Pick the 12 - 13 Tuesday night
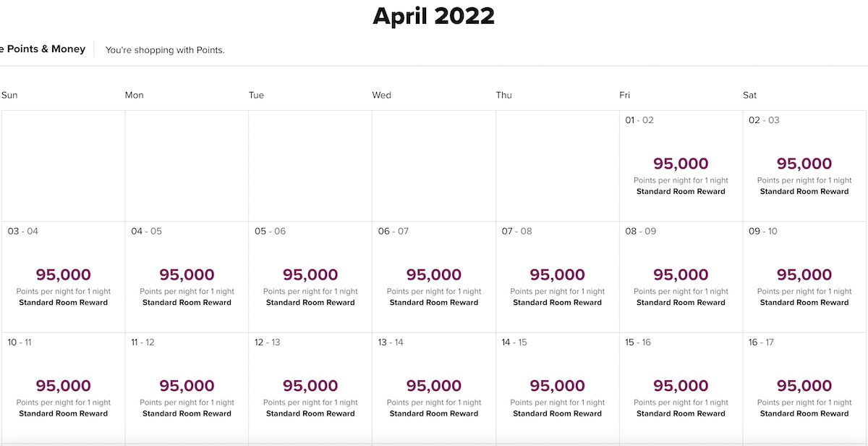The image size is (868, 446). 310,388
